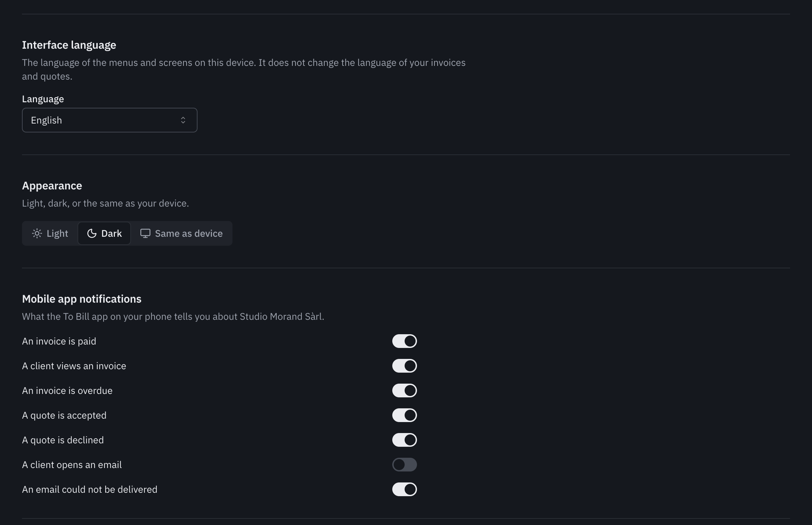Toggle 'An email could not be delivered' switch

coord(405,489)
